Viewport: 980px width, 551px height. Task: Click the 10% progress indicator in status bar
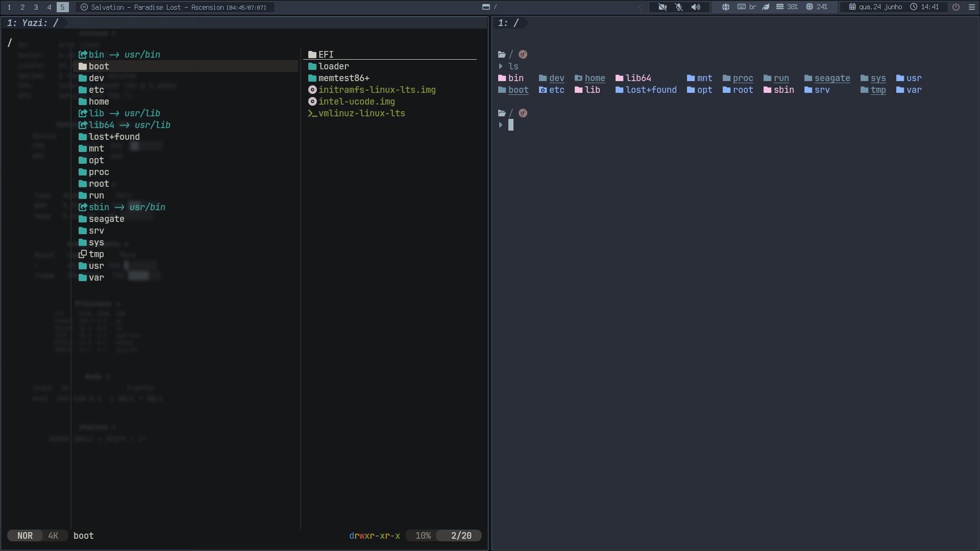(423, 536)
